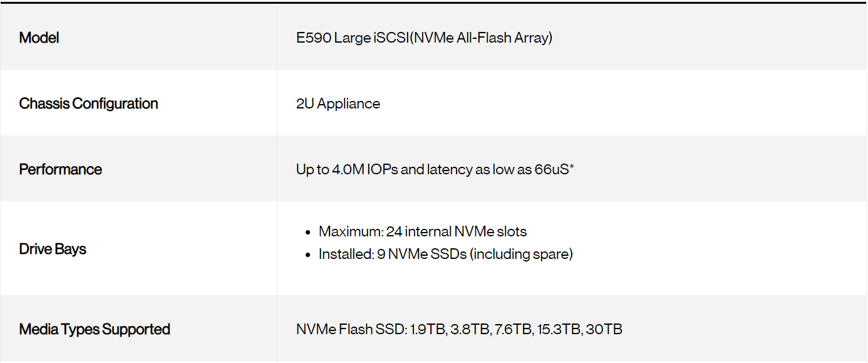Click the 2U Appliance value

click(338, 103)
